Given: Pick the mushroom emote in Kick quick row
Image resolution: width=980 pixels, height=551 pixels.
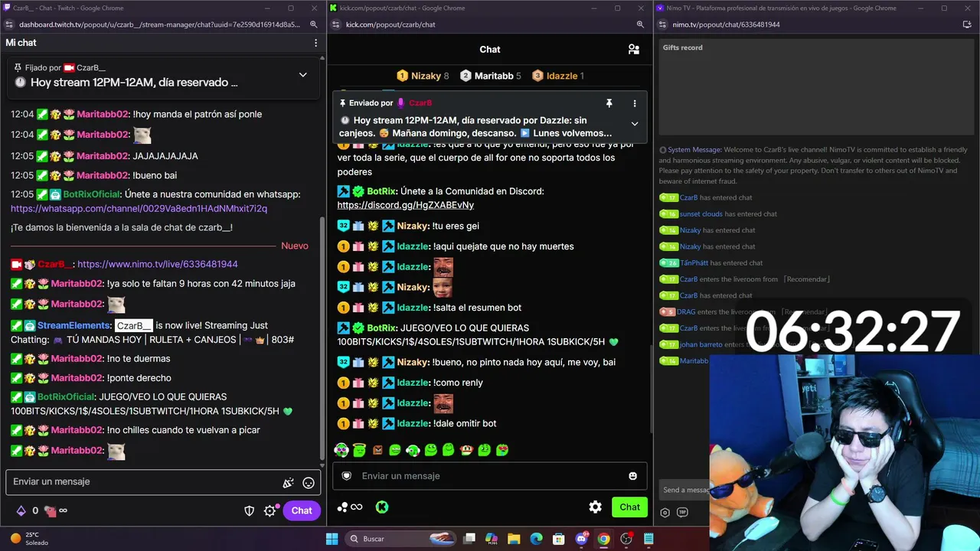Looking at the screenshot, I should (466, 450).
